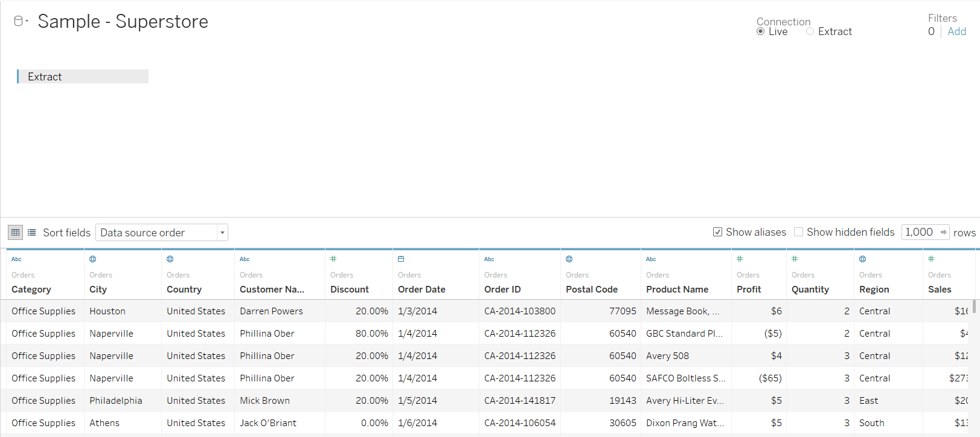This screenshot has height=437, width=980.
Task: Select the Live connection radio button
Action: pyautogui.click(x=761, y=31)
